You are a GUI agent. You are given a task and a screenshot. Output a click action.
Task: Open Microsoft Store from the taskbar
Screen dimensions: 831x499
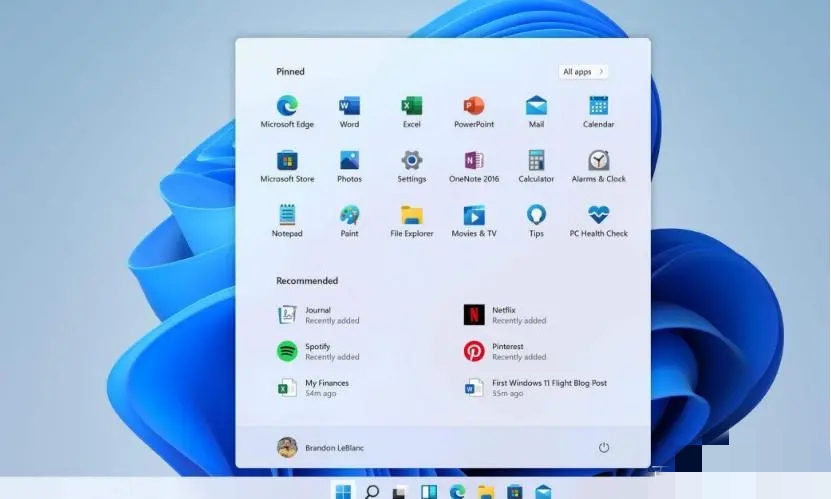[x=515, y=492]
